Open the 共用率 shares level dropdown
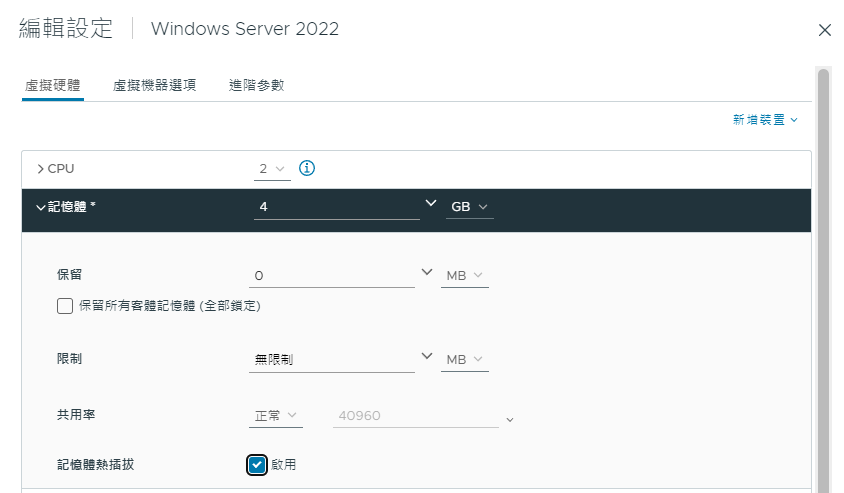The image size is (844, 493). pos(276,415)
